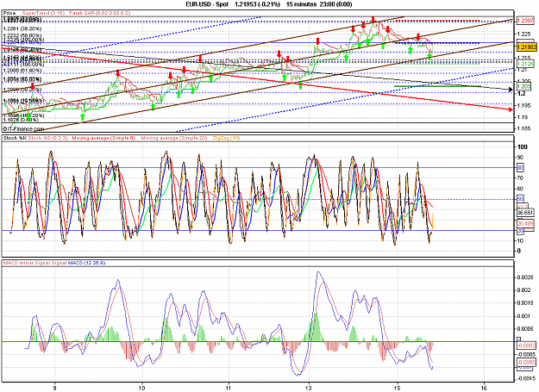Click the boxed 20 oversold level tag
Screen dimensions: 539x392
pyautogui.click(x=520, y=231)
